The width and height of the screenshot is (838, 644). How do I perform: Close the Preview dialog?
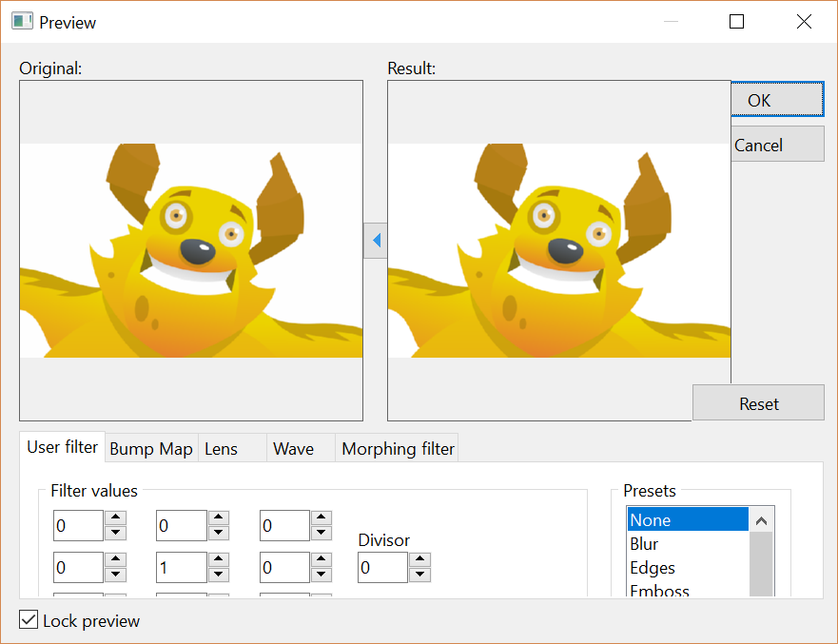point(804,22)
